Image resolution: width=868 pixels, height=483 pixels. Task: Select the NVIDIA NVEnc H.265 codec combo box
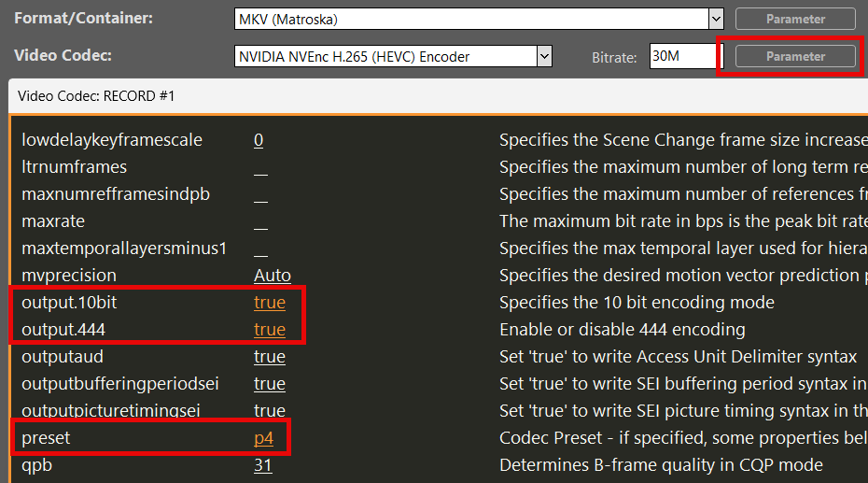pos(385,57)
